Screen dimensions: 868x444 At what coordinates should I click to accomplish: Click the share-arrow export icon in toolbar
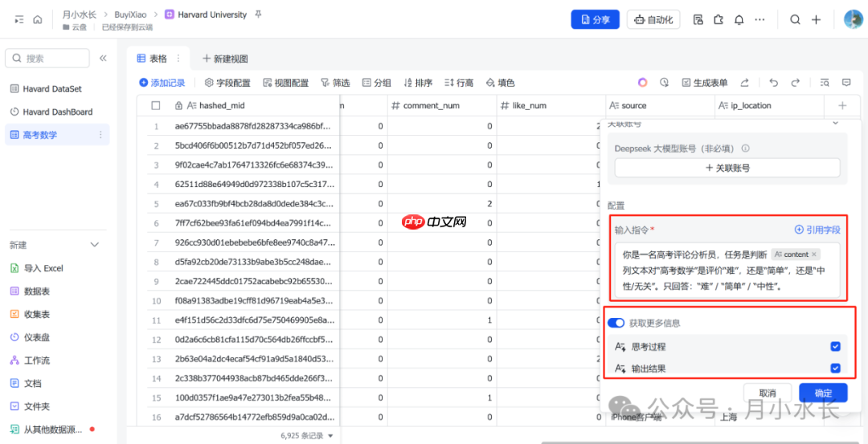745,83
